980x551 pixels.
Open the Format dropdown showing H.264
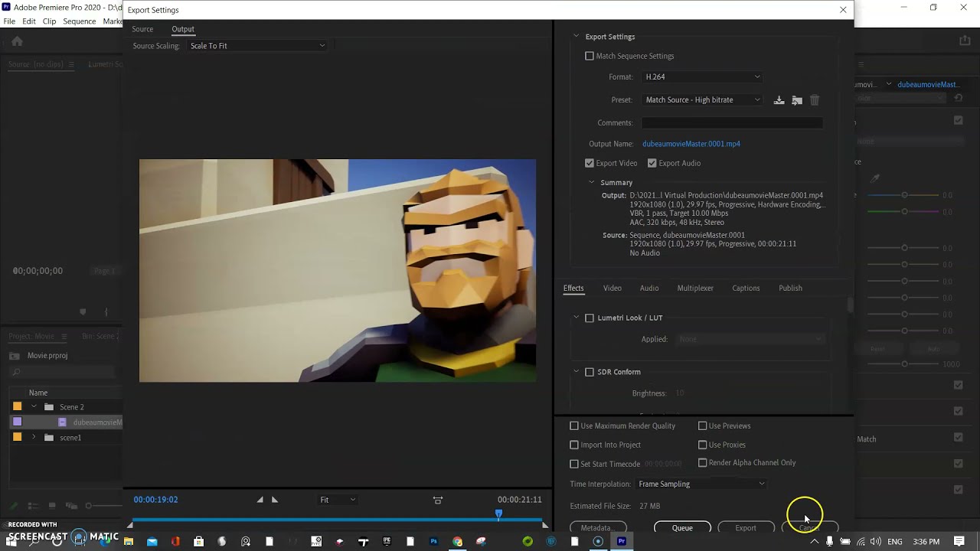click(x=702, y=77)
